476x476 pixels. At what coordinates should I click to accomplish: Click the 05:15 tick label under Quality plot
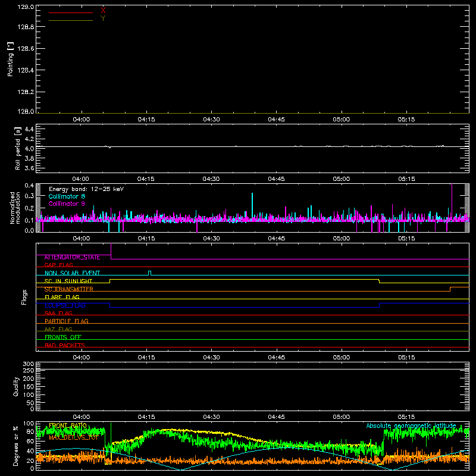406,417
